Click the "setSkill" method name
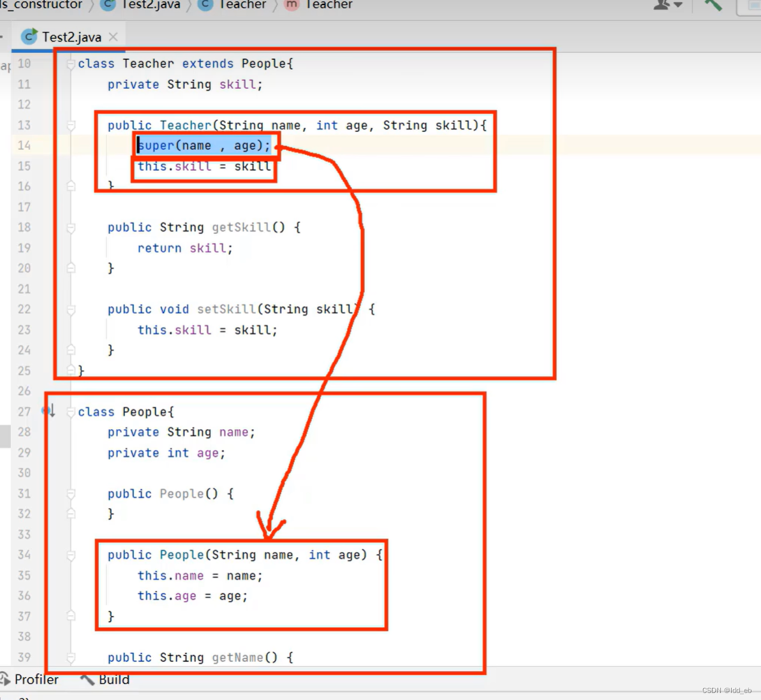 coord(226,309)
